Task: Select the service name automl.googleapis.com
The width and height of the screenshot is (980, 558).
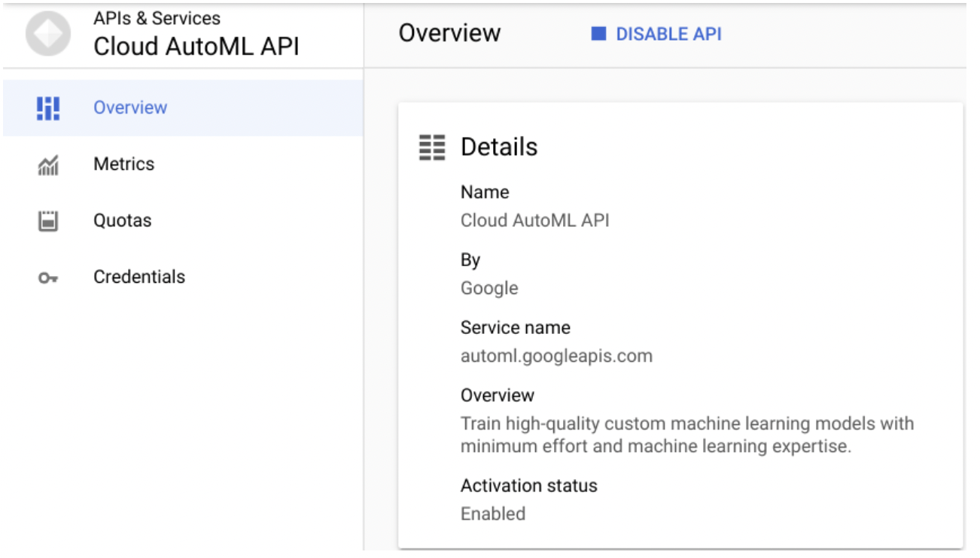Action: pyautogui.click(x=555, y=356)
